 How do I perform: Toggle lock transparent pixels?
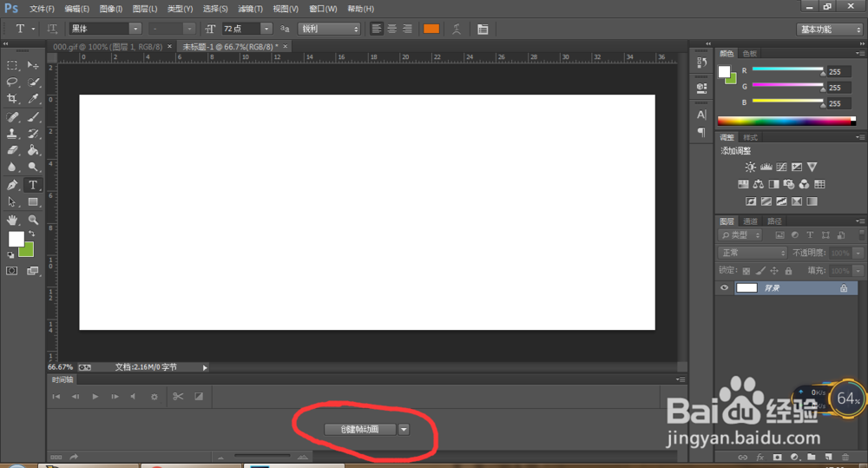point(746,271)
